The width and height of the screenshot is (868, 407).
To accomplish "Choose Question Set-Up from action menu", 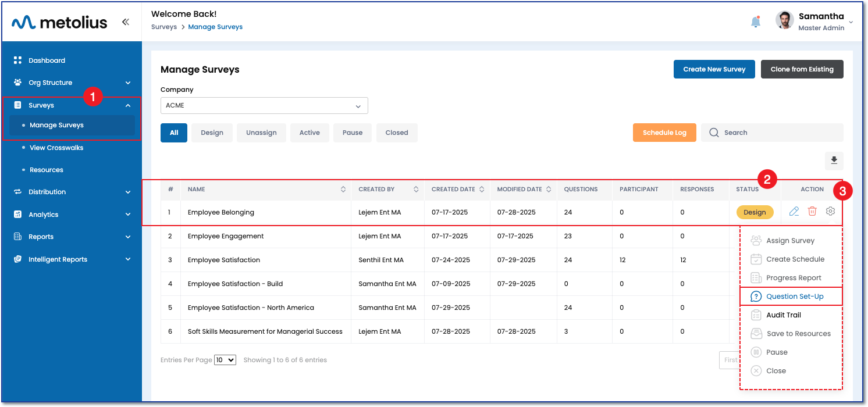I will pos(794,297).
